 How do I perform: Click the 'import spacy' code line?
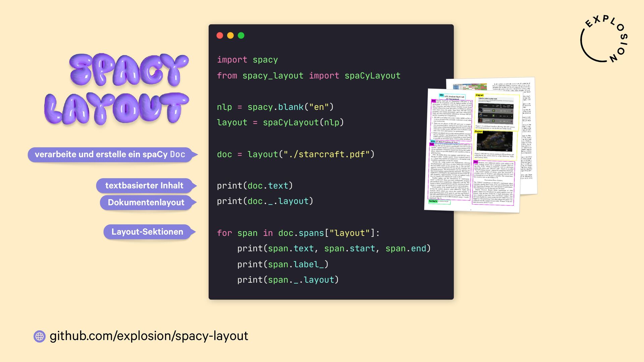247,60
